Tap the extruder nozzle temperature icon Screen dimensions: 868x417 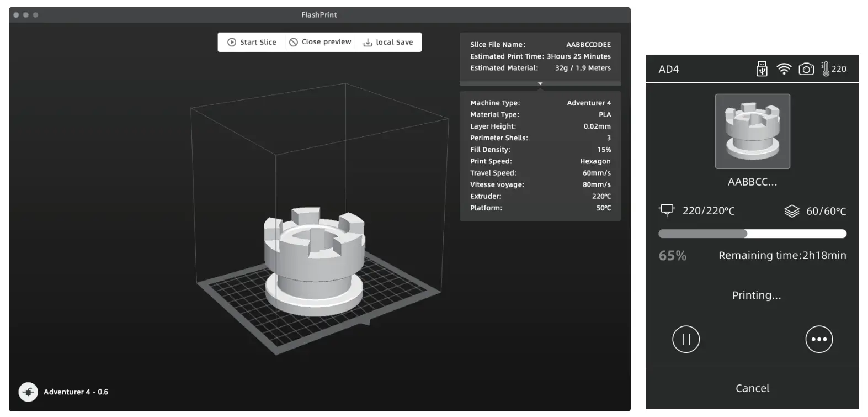[667, 210]
